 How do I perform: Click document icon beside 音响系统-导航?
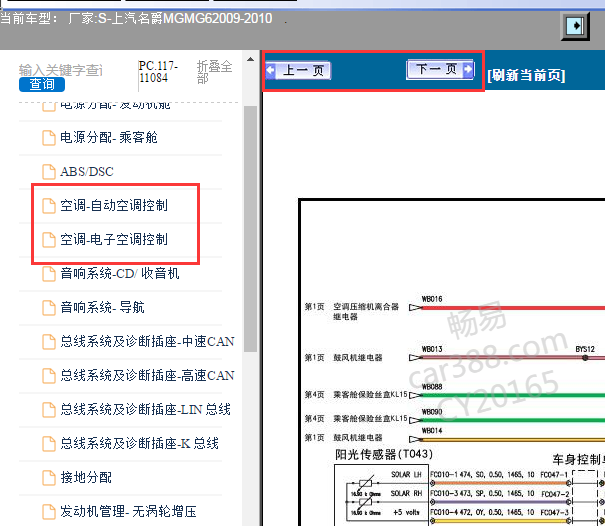(x=49, y=308)
